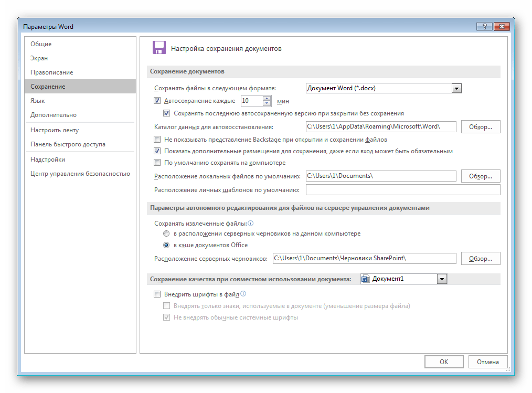Open the file format dropdown 'Документ Word (*.docx)'

click(x=384, y=88)
